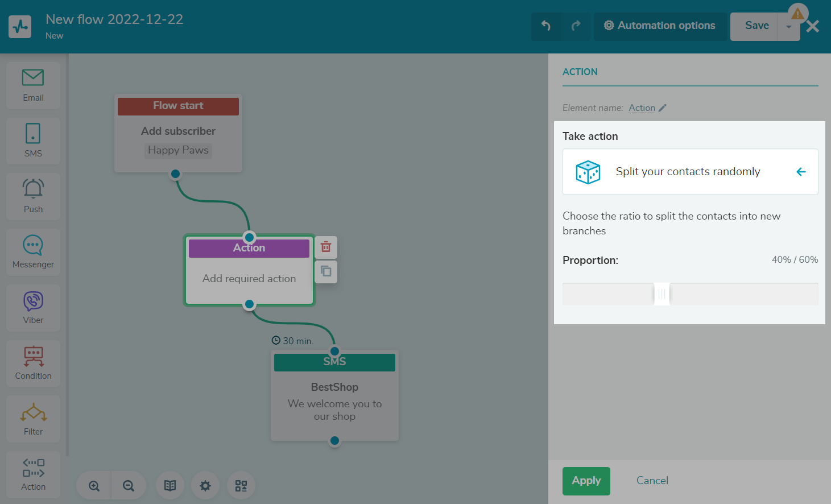The image size is (831, 504).
Task: Open Automation options
Action: click(660, 26)
